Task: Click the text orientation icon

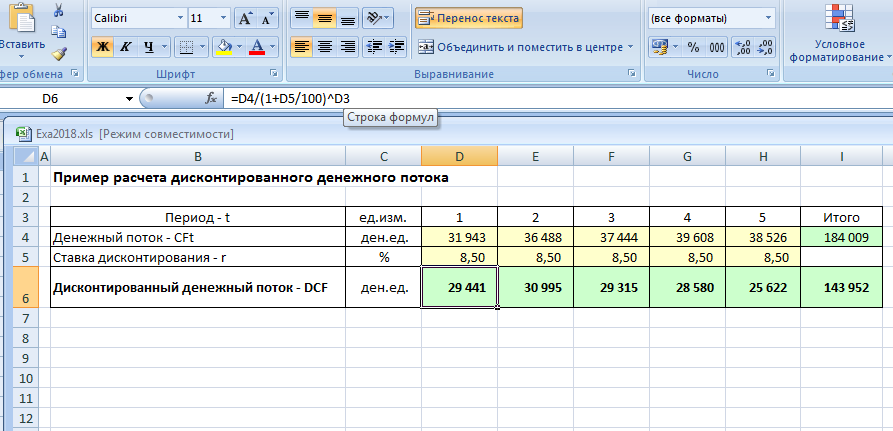Action: pos(375,18)
